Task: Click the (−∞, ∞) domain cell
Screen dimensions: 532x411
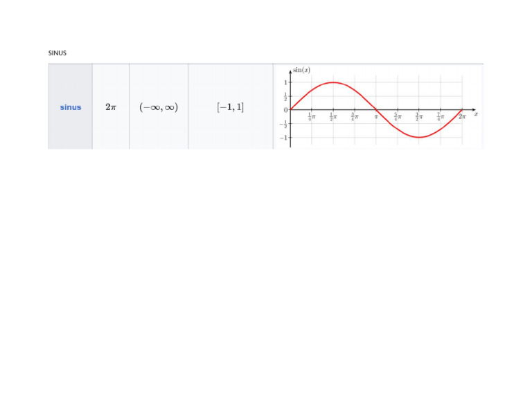Action: tap(159, 107)
